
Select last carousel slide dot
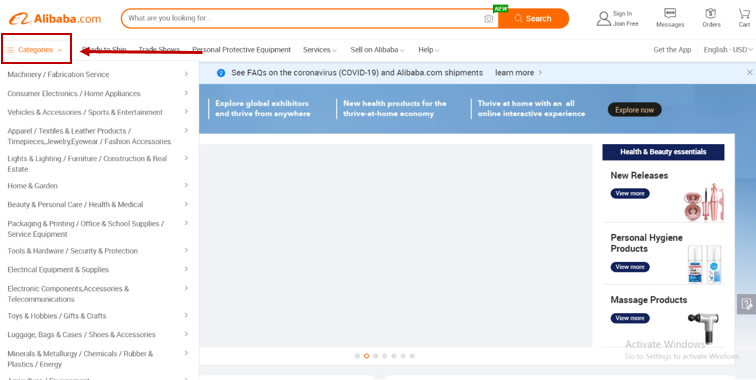412,356
